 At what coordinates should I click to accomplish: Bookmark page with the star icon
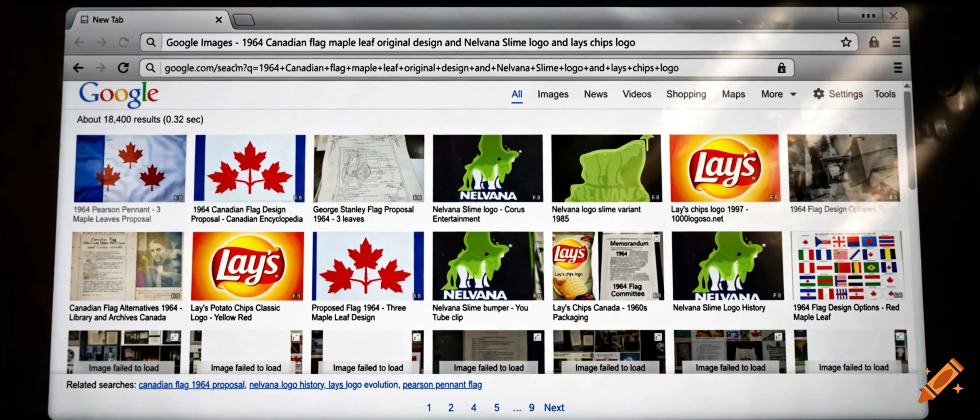pyautogui.click(x=846, y=42)
